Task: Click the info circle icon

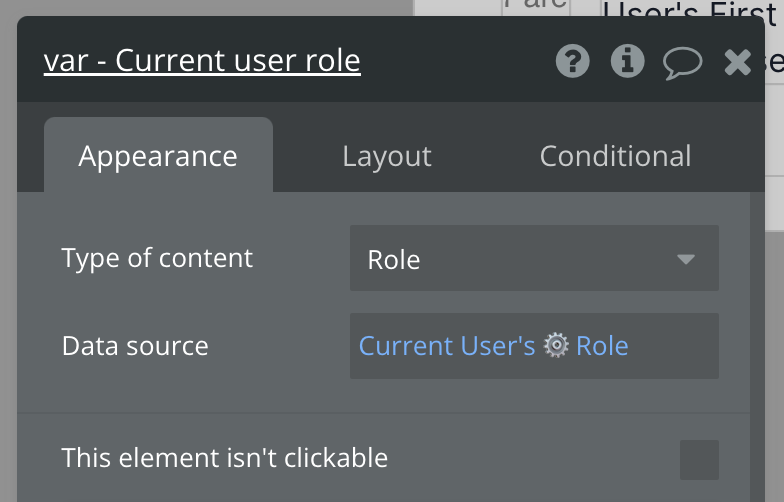Action: click(x=627, y=62)
